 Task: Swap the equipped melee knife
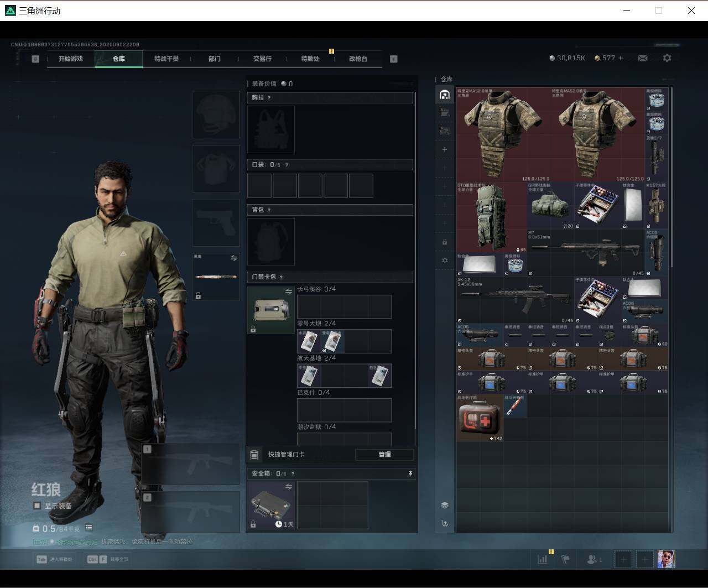[x=233, y=258]
